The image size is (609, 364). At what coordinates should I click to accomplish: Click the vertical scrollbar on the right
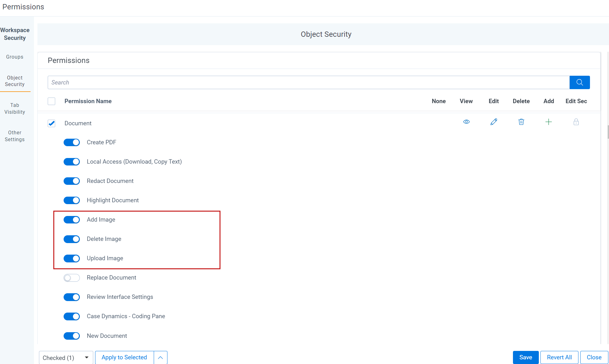click(608, 132)
